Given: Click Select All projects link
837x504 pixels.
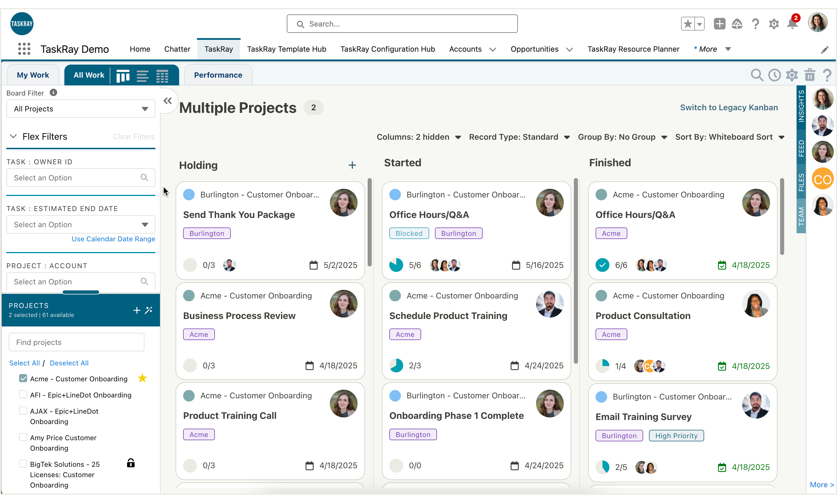Looking at the screenshot, I should (25, 363).
